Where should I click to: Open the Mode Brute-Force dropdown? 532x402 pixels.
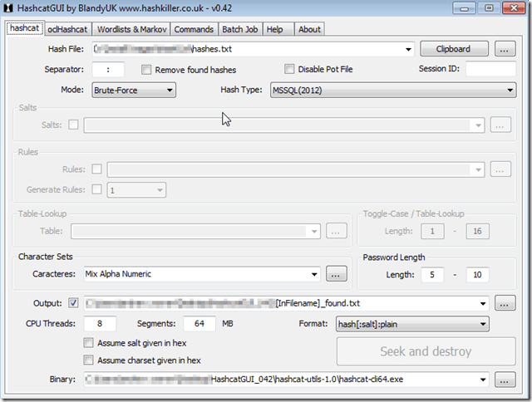click(x=134, y=90)
